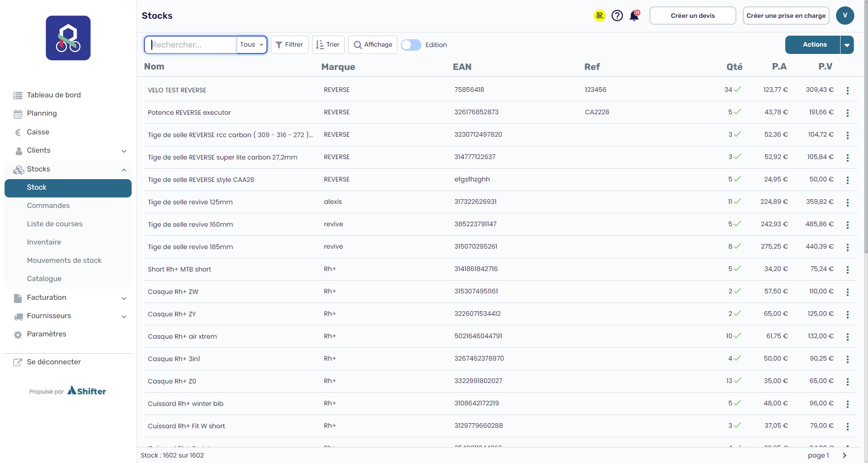Click the Nom column header

coord(154,66)
